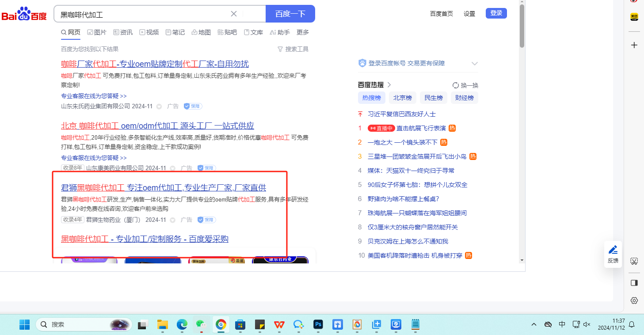Image resolution: width=644 pixels, height=335 pixels.
Task: Show hidden system tray icons
Action: (534, 324)
